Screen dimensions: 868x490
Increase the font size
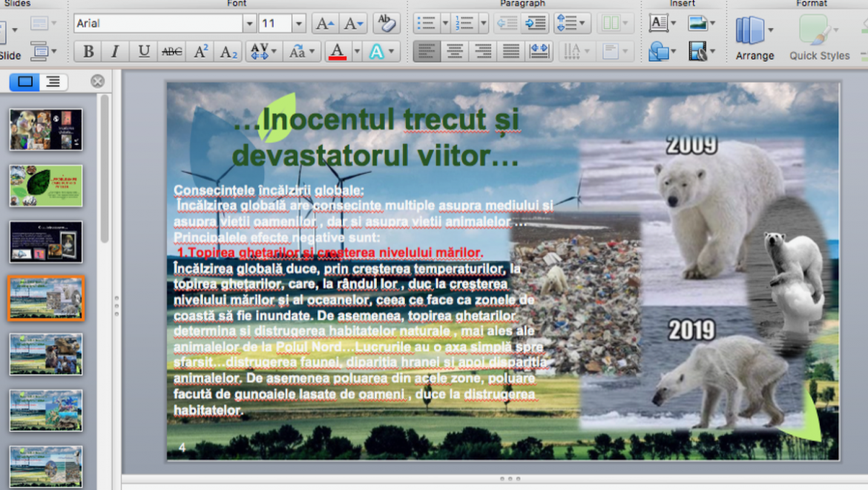click(x=323, y=23)
